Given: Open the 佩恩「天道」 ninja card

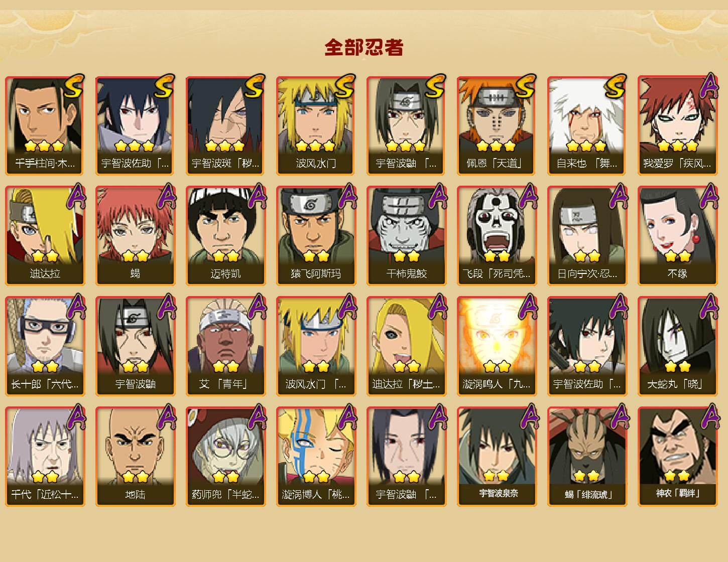Looking at the screenshot, I should click(x=497, y=125).
